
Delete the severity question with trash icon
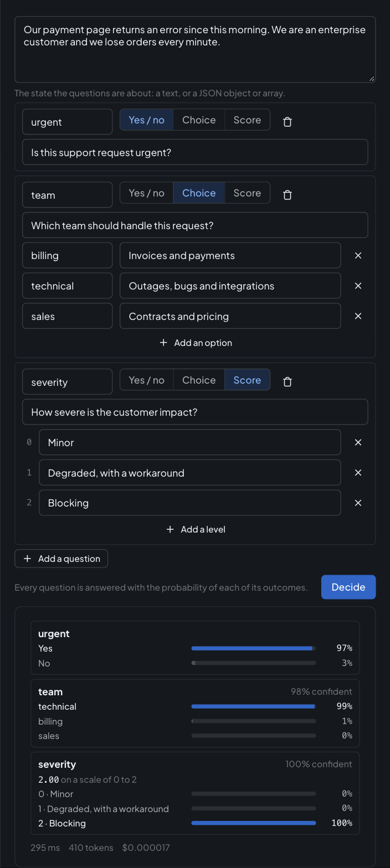click(x=288, y=382)
